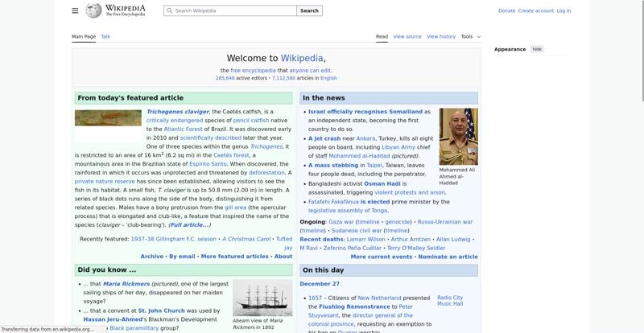Open the December 27 date link
Viewport: 644px width, 333px height.
click(x=320, y=284)
